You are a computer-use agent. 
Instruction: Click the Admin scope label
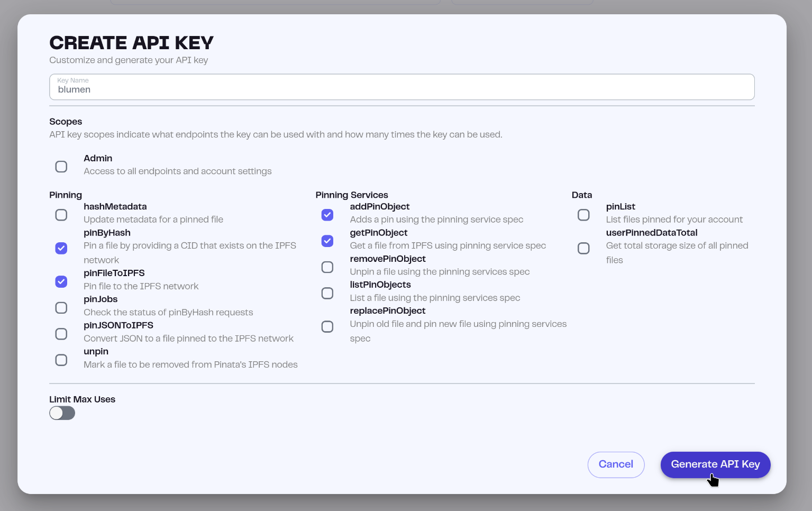(98, 158)
